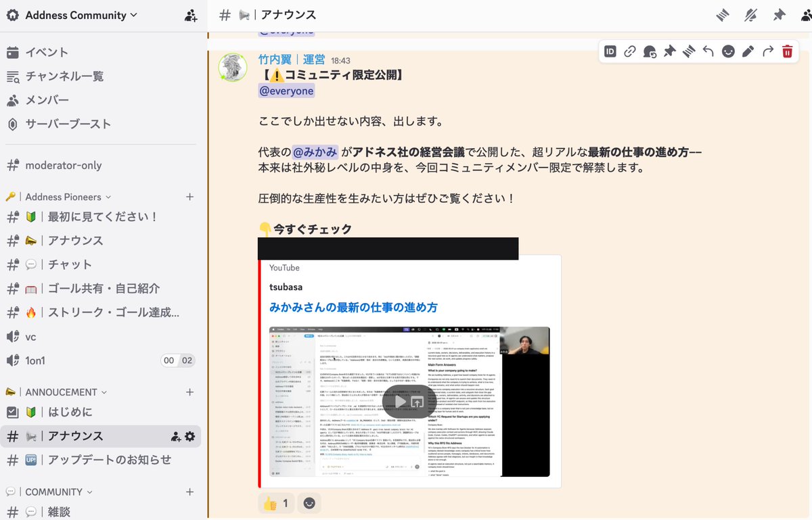Toggle the thumbs-up reaction with count 1
812x520 pixels.
tap(276, 503)
